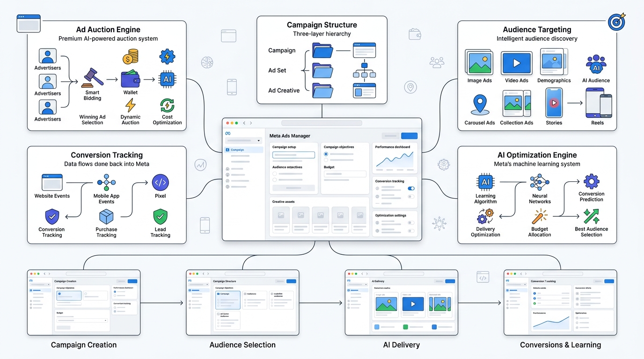The height and width of the screenshot is (359, 644).
Task: Click the Smart Bidding gavel icon
Action: [92, 78]
